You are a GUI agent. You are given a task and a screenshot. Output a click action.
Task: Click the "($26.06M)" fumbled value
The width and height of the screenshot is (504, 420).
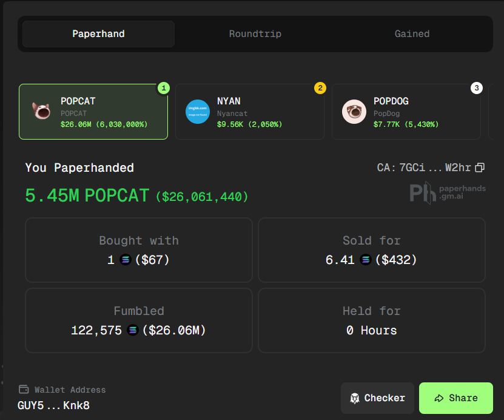(174, 330)
